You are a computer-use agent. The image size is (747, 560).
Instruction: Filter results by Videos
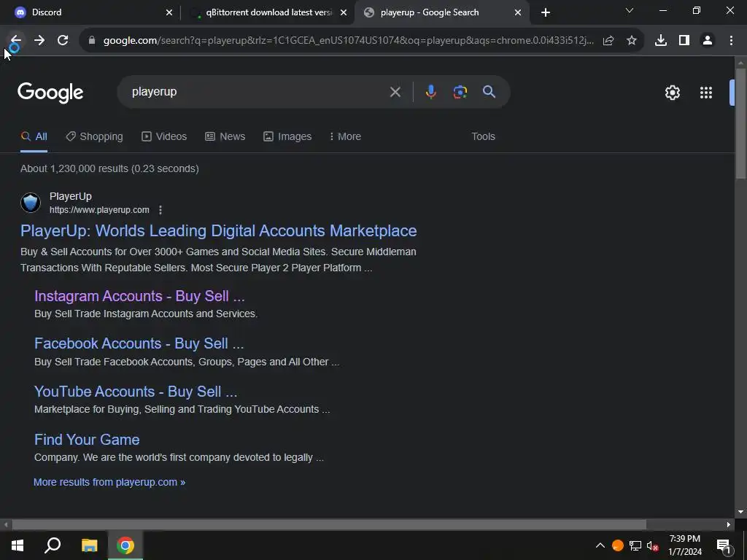pyautogui.click(x=164, y=136)
